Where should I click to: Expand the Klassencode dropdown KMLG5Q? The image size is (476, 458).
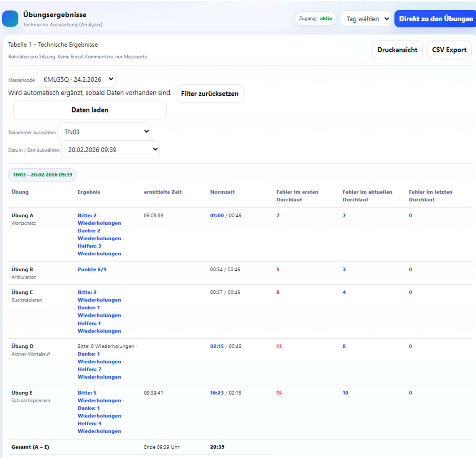tap(76, 79)
